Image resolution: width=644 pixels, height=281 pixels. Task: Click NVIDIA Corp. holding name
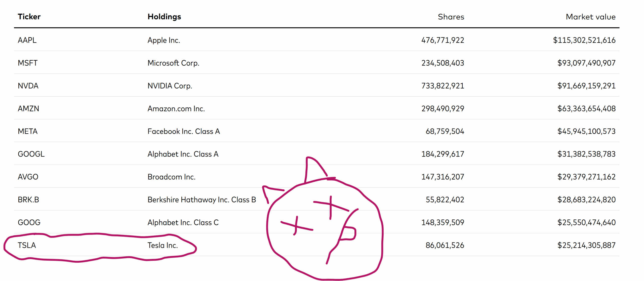click(x=170, y=86)
